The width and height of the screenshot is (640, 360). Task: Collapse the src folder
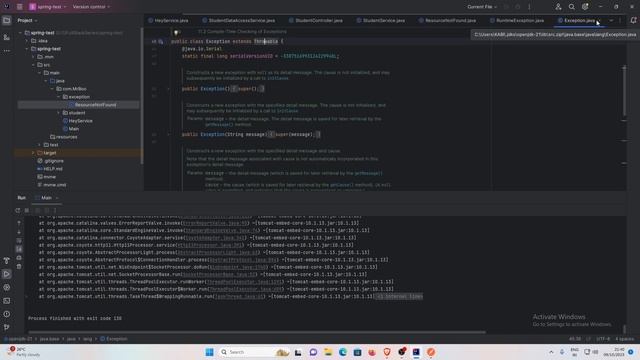click(x=33, y=65)
